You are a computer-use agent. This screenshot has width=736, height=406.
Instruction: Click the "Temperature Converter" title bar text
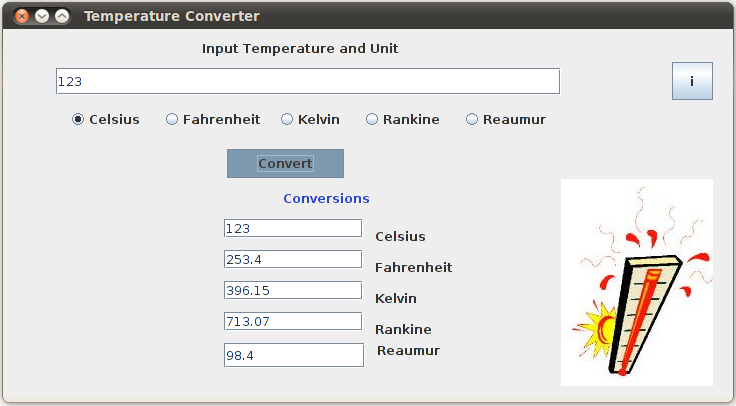point(172,16)
